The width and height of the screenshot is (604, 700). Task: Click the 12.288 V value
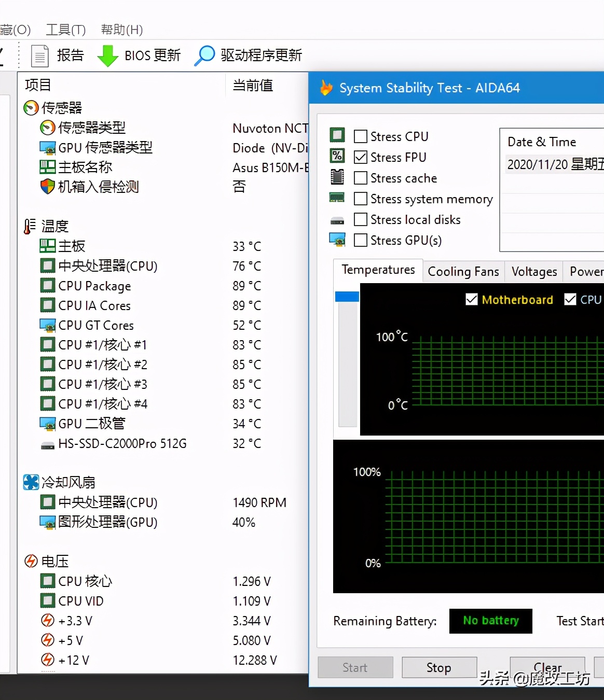click(x=255, y=660)
